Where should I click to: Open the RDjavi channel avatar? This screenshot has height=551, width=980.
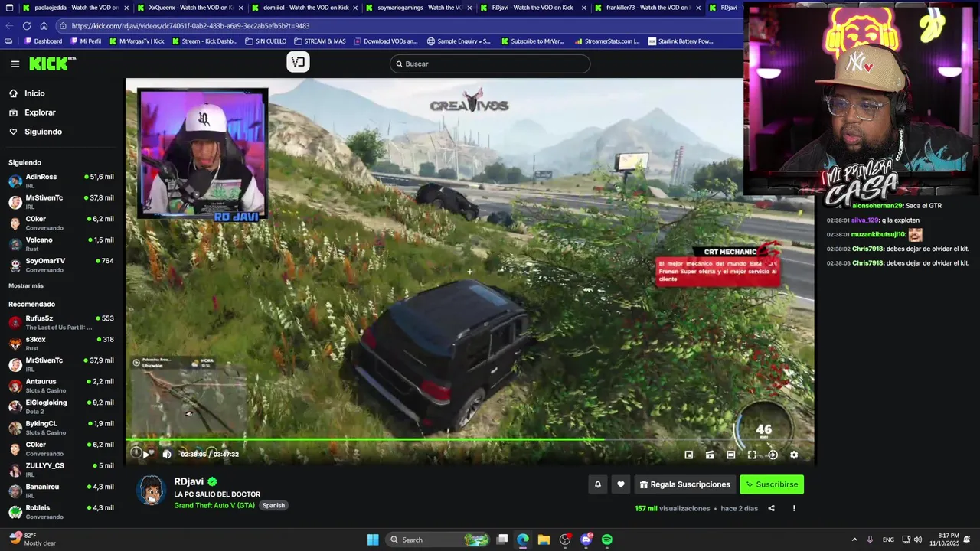152,491
